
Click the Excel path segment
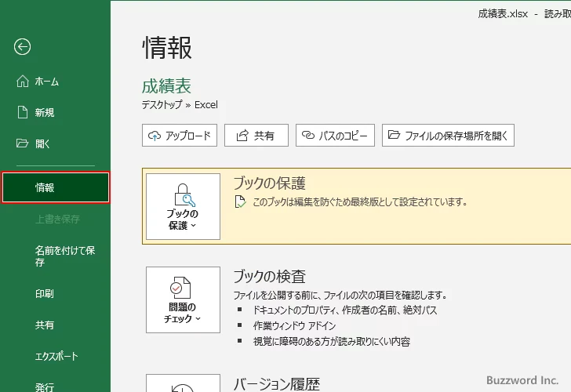206,105
